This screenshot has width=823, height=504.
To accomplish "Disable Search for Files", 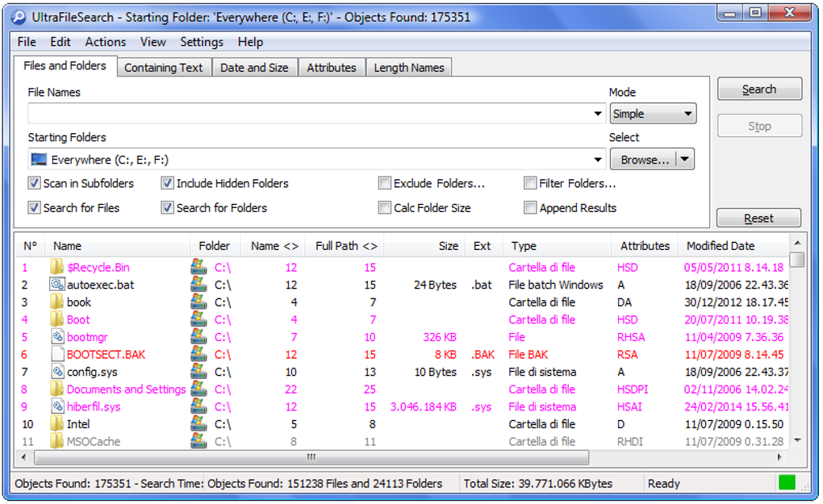I will [x=34, y=208].
